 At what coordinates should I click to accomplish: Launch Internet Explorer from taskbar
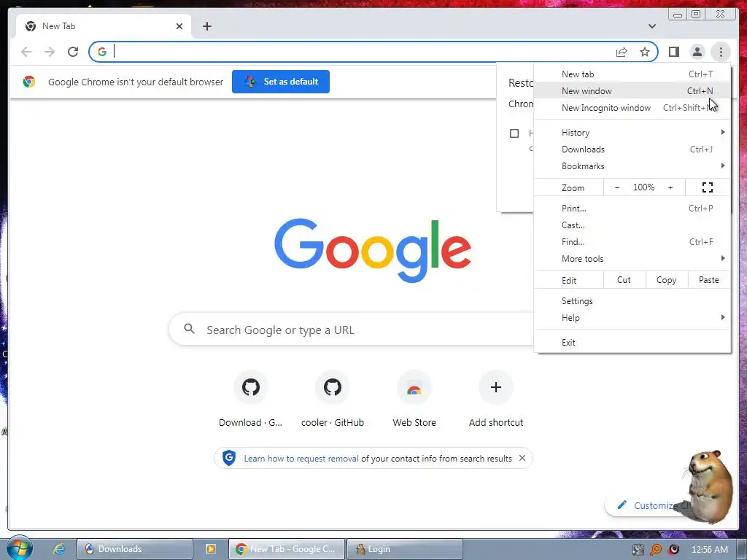coord(58,548)
